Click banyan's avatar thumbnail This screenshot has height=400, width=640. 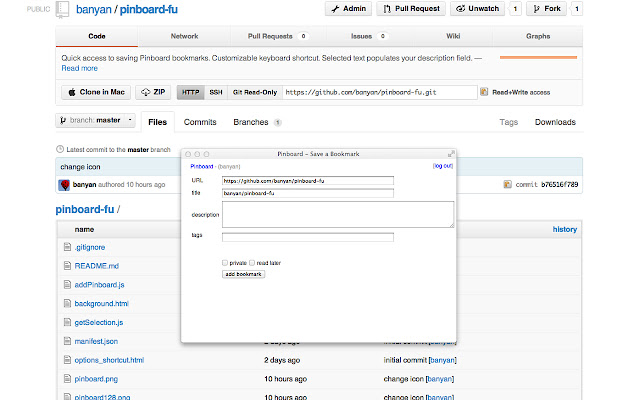64,185
